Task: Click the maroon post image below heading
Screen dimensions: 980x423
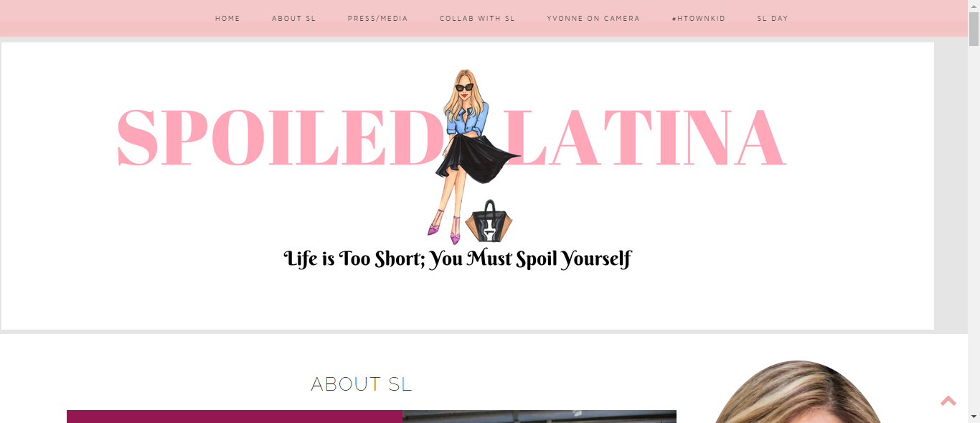Action: 235,417
